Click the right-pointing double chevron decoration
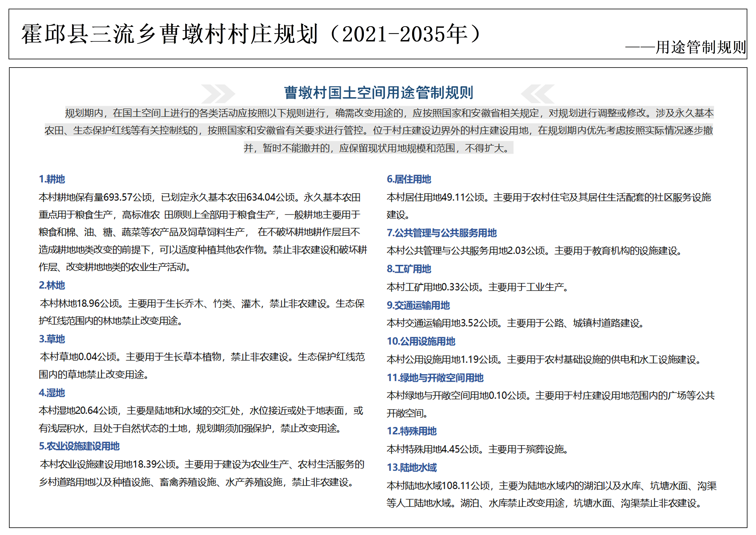Image resolution: width=756 pixels, height=535 pixels. pyautogui.click(x=218, y=94)
